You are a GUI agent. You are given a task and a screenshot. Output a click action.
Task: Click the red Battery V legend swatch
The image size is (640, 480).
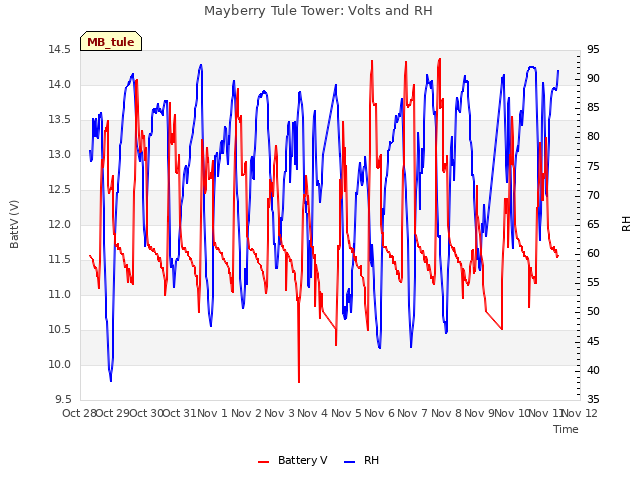(264, 462)
